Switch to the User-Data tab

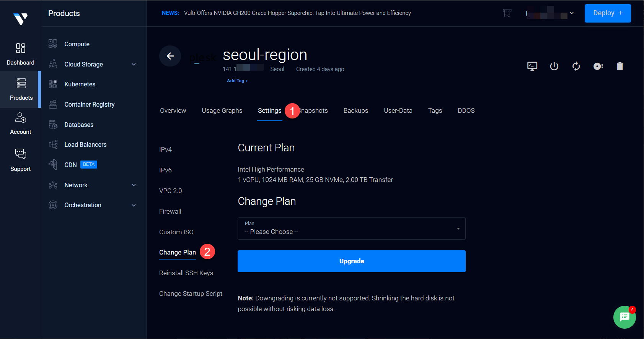[398, 110]
